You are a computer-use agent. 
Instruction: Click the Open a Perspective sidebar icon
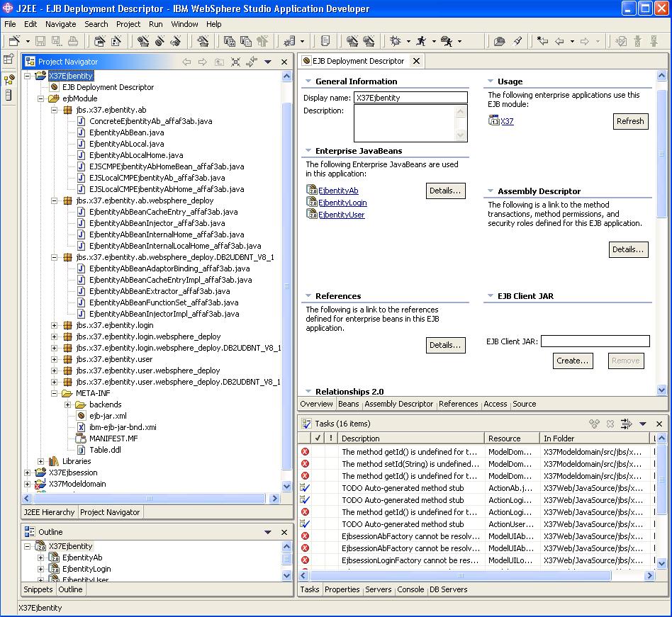(9, 59)
